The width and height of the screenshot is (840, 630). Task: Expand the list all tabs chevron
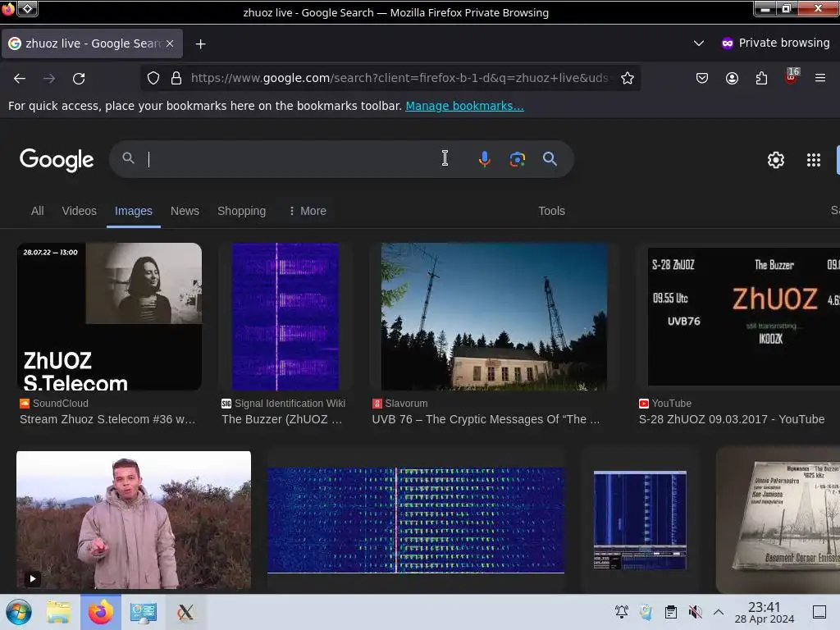pyautogui.click(x=699, y=43)
